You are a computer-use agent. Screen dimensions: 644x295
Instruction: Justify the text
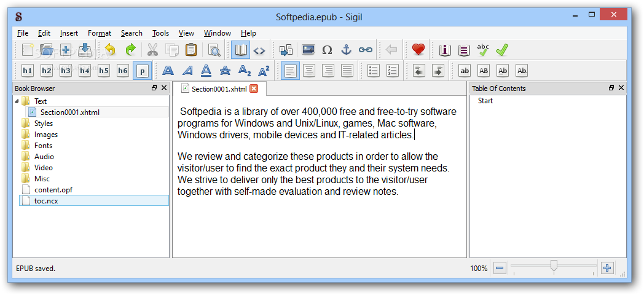[x=347, y=71]
